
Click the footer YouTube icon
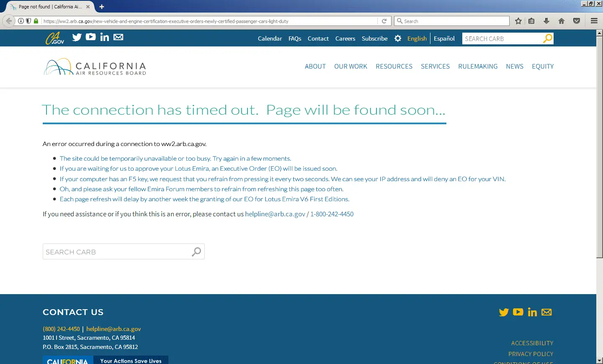click(x=518, y=312)
